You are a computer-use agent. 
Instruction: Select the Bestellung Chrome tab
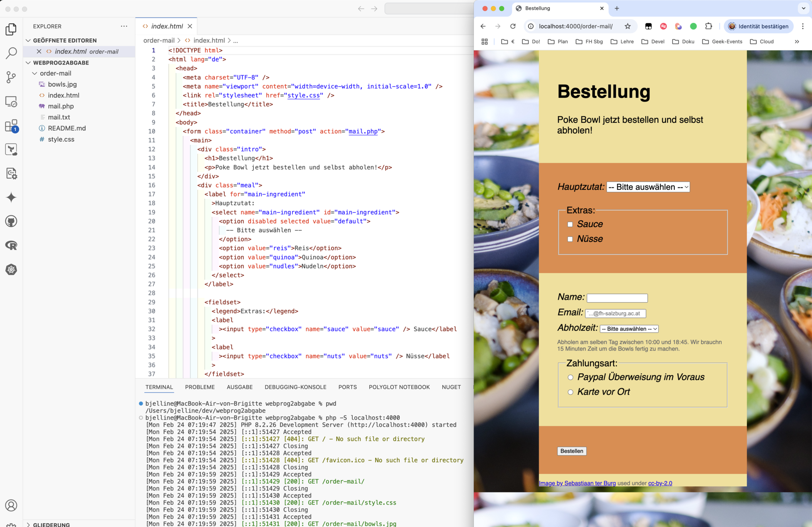(559, 8)
